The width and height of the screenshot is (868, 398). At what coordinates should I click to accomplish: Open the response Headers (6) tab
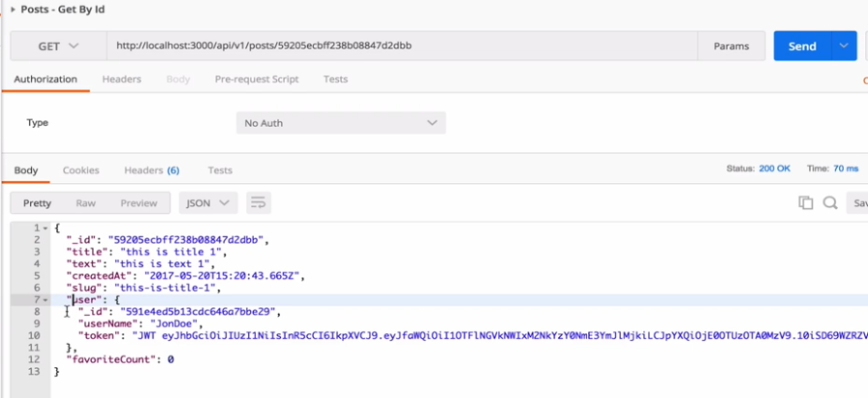pyautogui.click(x=151, y=170)
